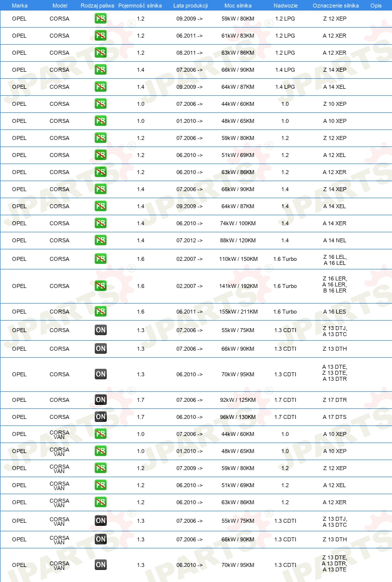Click petrol icon in A 14 NEL row
The image size is (392, 582).
click(100, 240)
